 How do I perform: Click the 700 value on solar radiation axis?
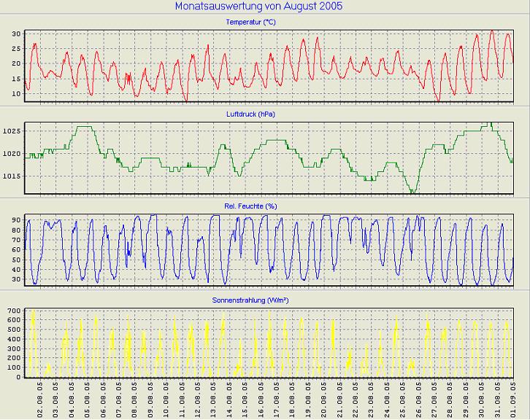(15, 311)
